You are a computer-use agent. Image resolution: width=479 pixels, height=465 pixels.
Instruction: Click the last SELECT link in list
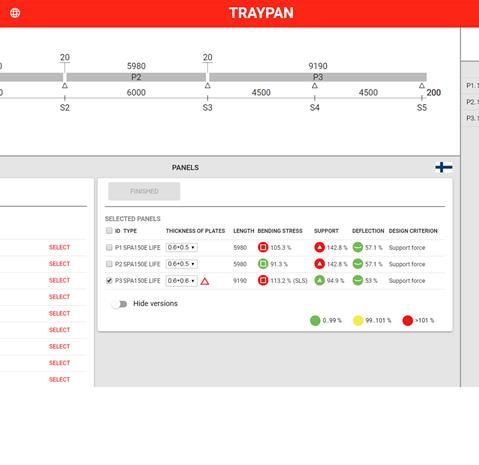[59, 379]
